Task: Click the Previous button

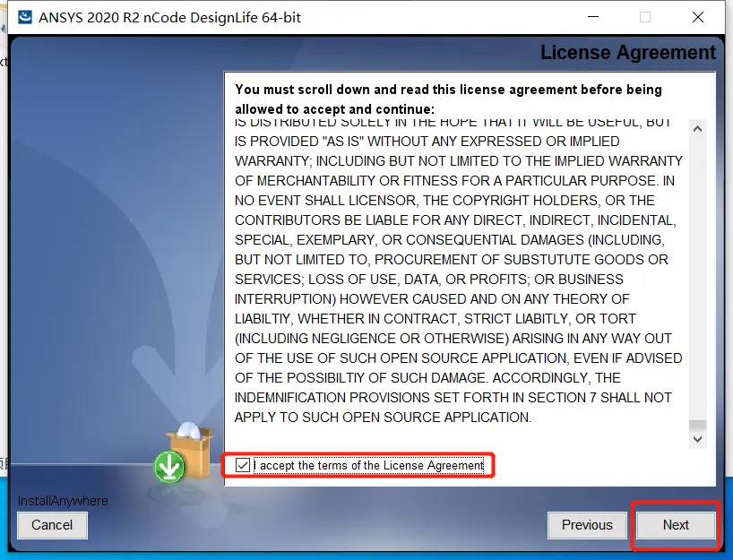Action: click(587, 525)
